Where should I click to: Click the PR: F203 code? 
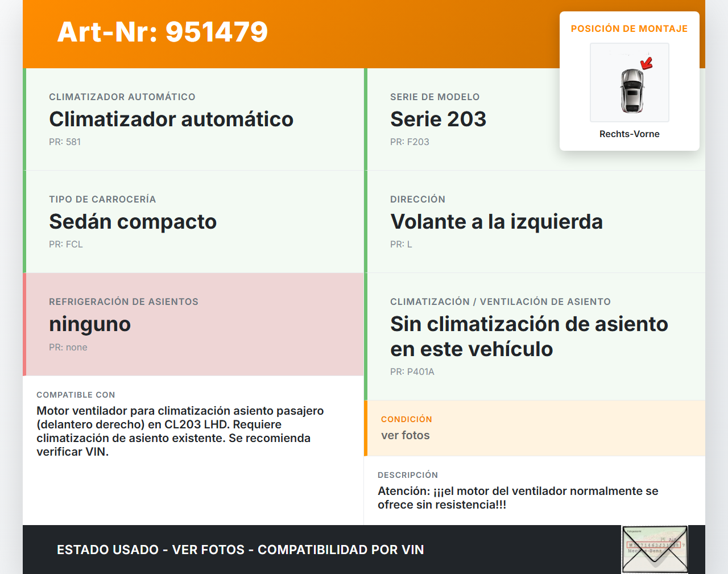pyautogui.click(x=409, y=142)
